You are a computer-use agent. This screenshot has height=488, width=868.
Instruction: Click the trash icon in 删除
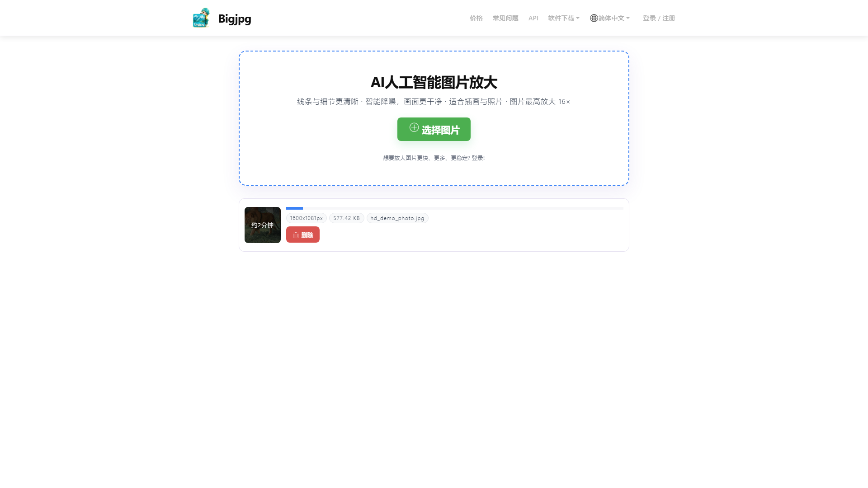point(296,235)
